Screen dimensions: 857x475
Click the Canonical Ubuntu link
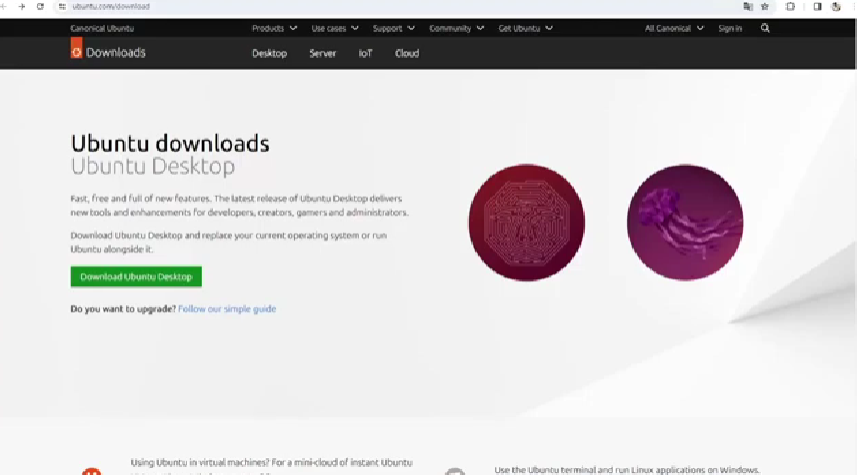point(102,28)
